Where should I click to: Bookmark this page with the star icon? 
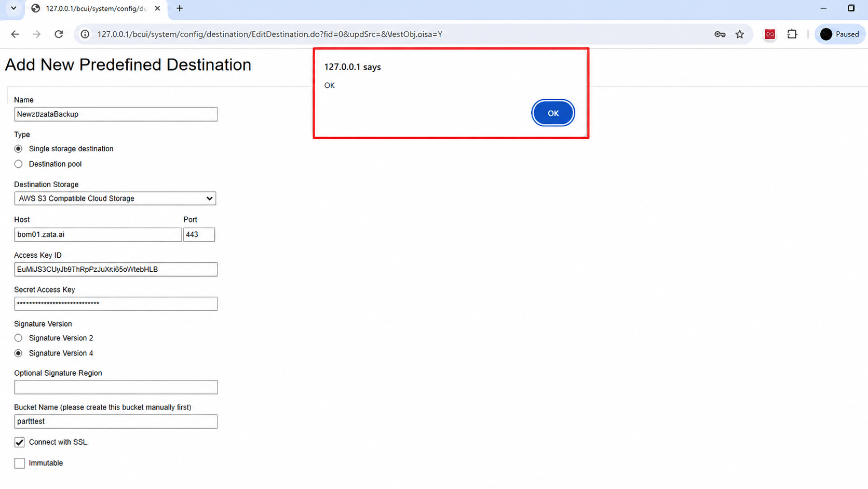point(740,34)
